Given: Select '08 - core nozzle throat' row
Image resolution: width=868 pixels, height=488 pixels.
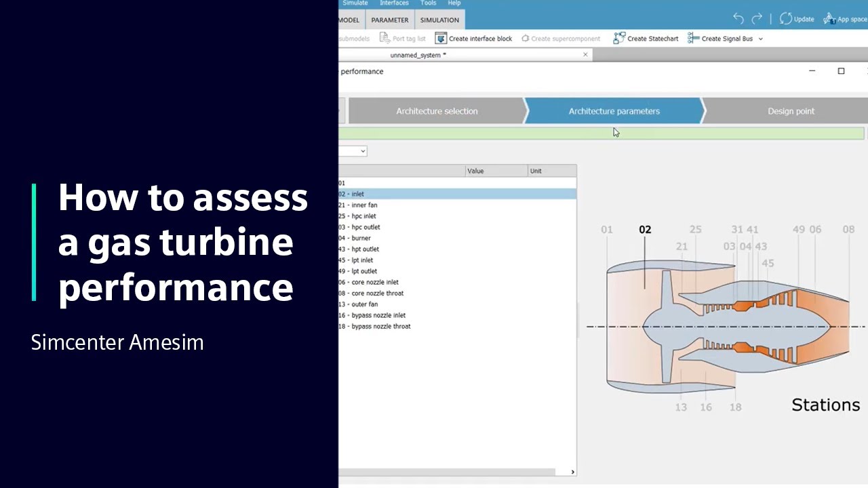Looking at the screenshot, I should (457, 293).
